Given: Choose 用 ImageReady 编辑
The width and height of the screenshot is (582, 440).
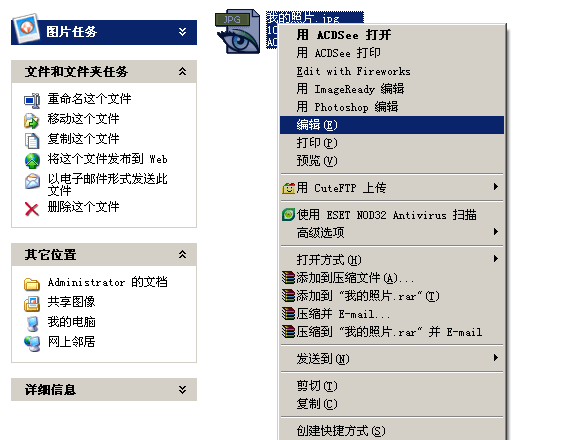Looking at the screenshot, I should point(392,89).
